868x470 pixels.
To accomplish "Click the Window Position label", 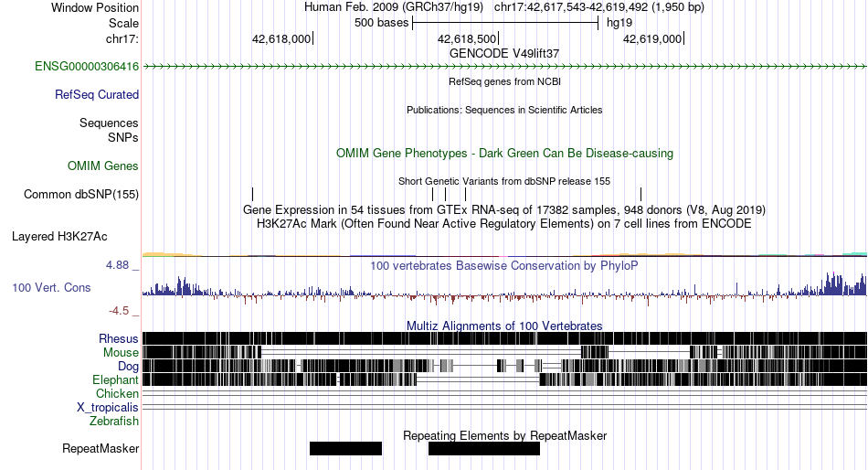I will 95,7.
